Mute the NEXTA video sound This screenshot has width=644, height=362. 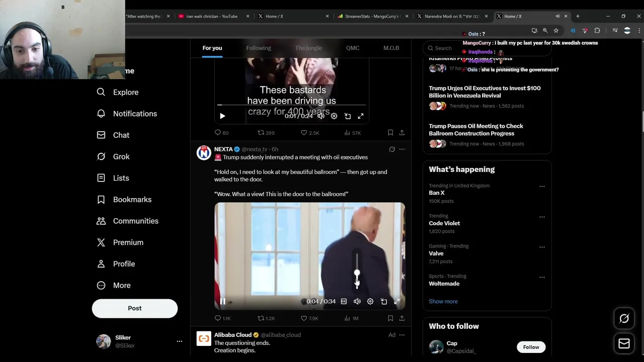(x=357, y=301)
